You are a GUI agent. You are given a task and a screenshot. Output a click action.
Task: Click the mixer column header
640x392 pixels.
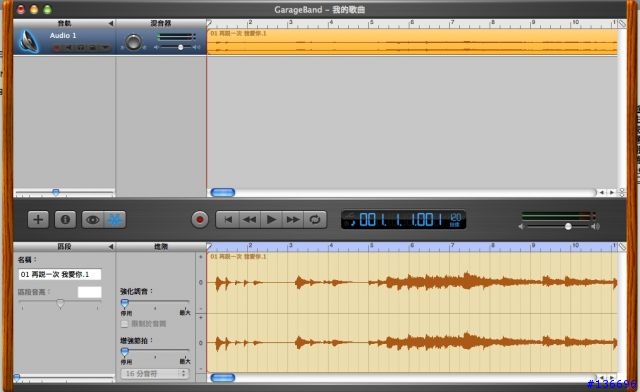click(x=161, y=23)
